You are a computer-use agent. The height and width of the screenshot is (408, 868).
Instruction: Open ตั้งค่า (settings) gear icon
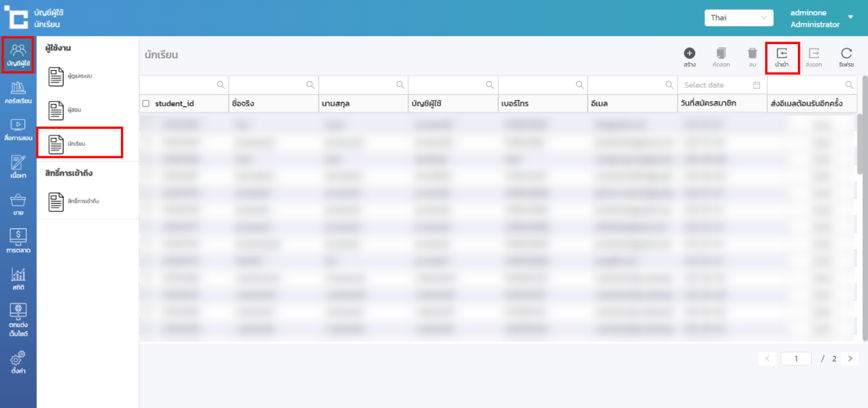click(18, 361)
